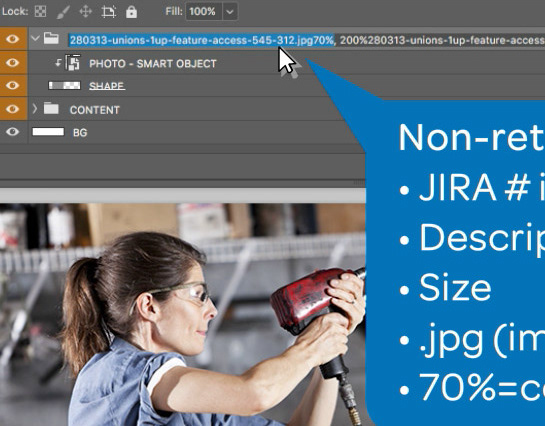Click the SHAPE layer thumbnail
The image size is (545, 426).
click(64, 85)
